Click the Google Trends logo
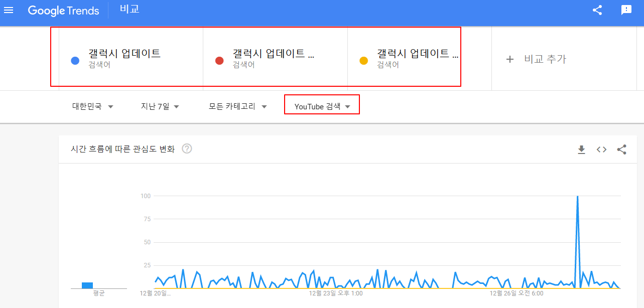Viewport: 644px width, 308px height. pos(63,11)
